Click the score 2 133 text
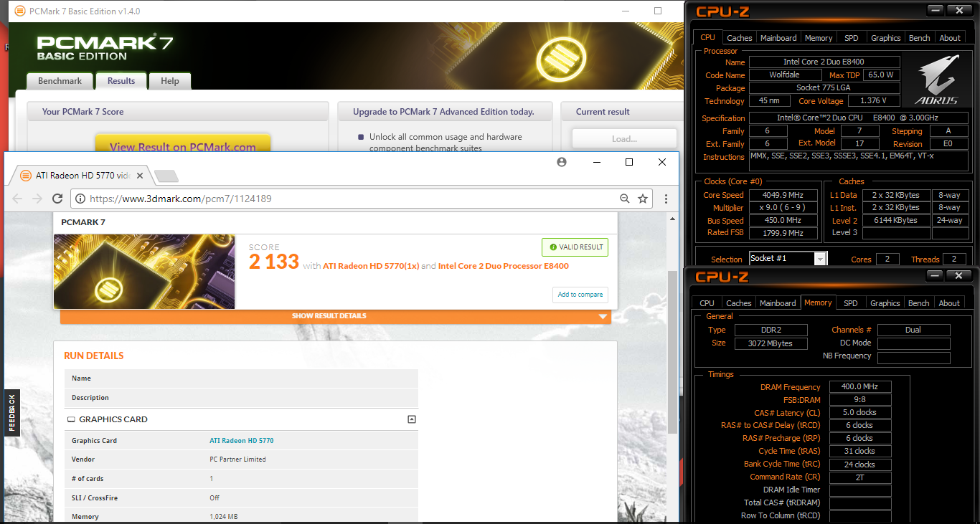980x524 pixels. [x=274, y=262]
